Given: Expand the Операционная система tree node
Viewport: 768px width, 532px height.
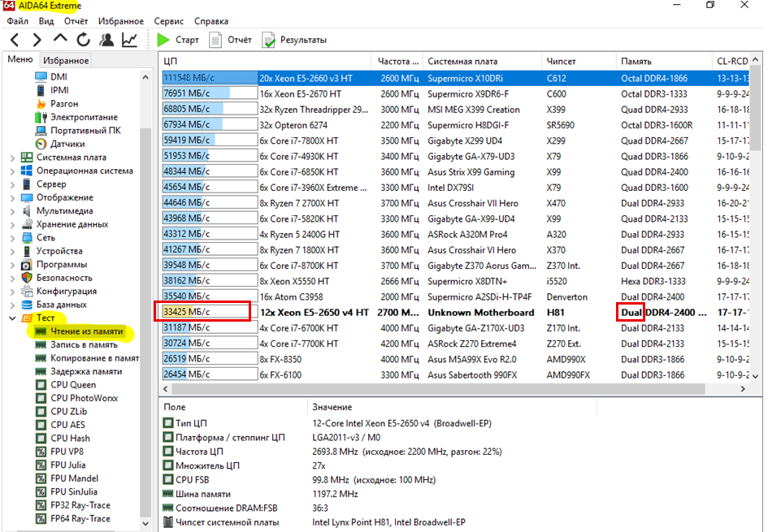Looking at the screenshot, I should pyautogui.click(x=12, y=171).
